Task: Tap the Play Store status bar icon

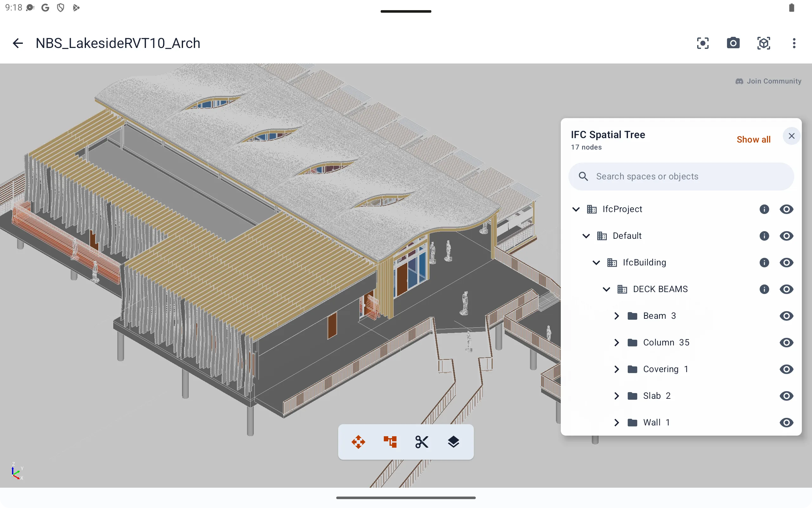Action: [x=76, y=8]
